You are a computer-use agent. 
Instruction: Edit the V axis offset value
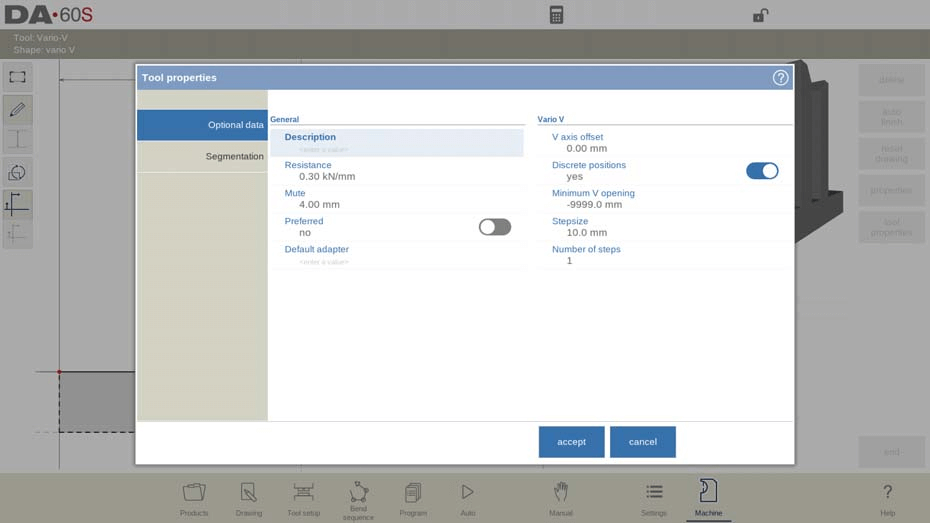pos(664,143)
